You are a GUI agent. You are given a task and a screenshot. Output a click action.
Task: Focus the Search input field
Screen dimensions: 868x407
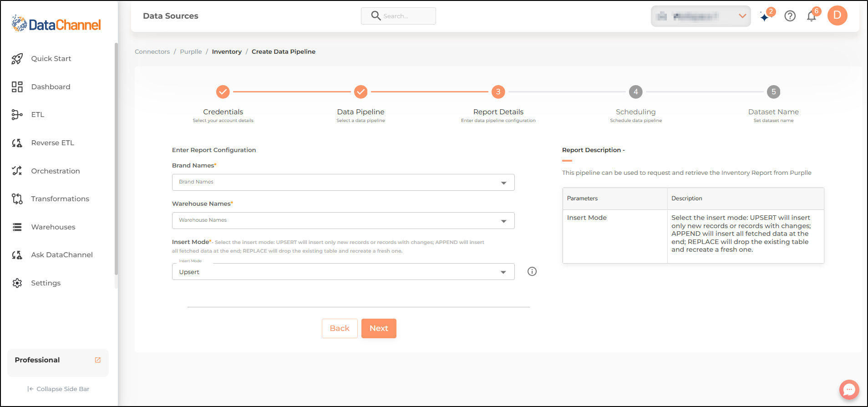click(398, 16)
